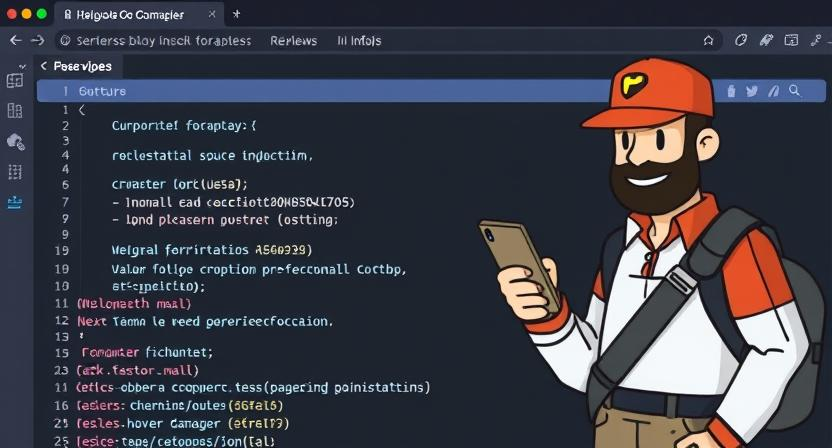
Task: Click the browser forward arrow
Action: tap(37, 41)
